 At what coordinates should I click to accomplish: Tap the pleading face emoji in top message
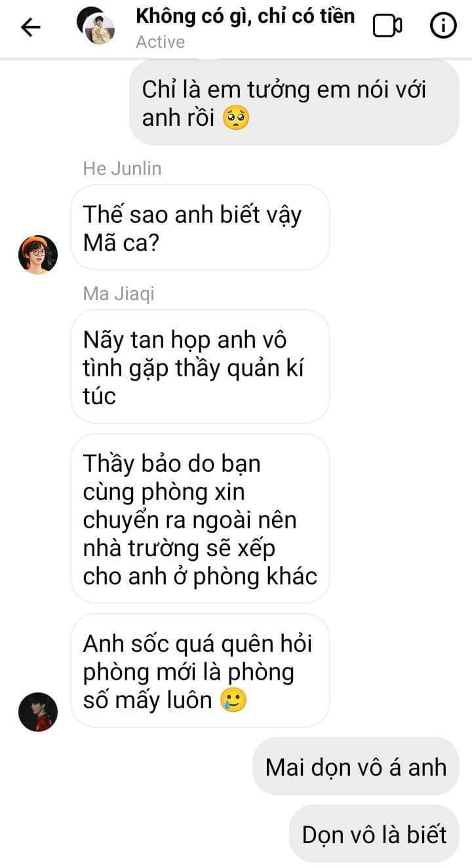[236, 119]
